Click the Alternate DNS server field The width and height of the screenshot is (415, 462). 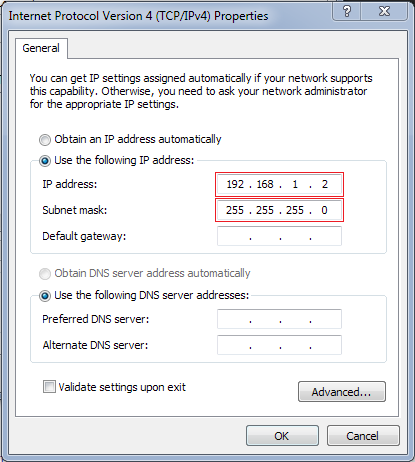click(x=279, y=345)
